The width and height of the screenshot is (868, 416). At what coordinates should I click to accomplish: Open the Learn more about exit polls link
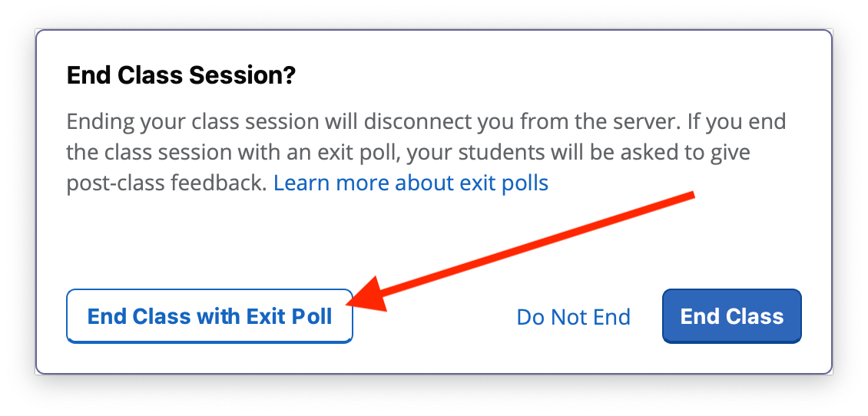pyautogui.click(x=410, y=183)
